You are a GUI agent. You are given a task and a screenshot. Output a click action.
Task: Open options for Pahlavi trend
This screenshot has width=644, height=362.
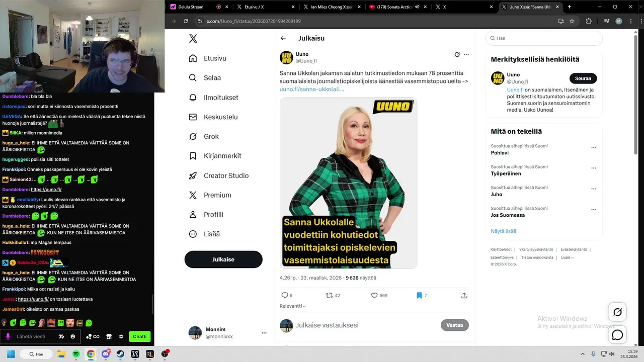(x=594, y=147)
